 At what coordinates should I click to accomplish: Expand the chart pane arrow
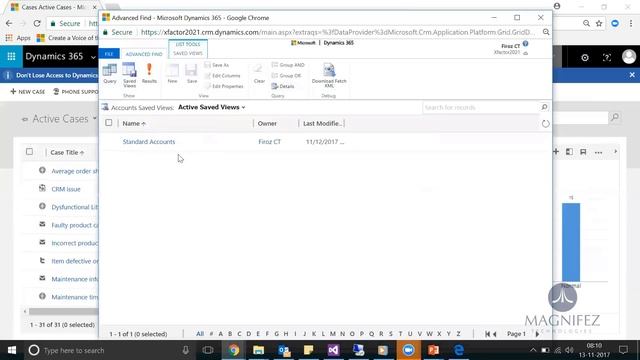[x=616, y=152]
